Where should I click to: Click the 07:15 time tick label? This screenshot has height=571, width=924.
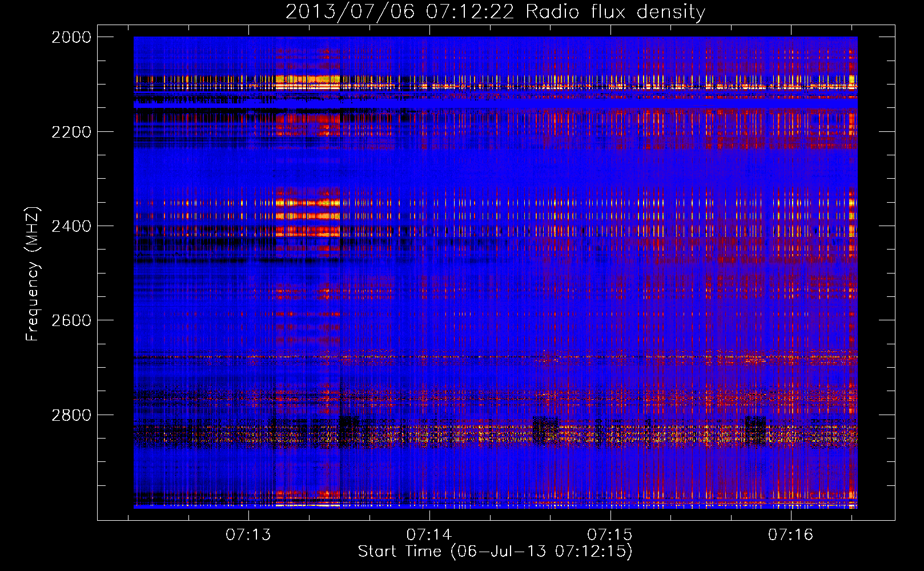610,535
